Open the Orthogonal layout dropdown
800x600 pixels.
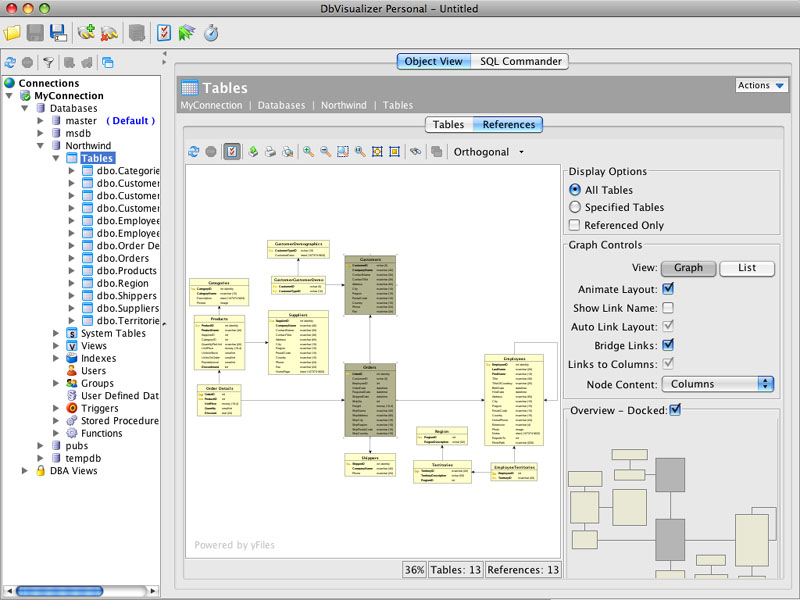[489, 152]
